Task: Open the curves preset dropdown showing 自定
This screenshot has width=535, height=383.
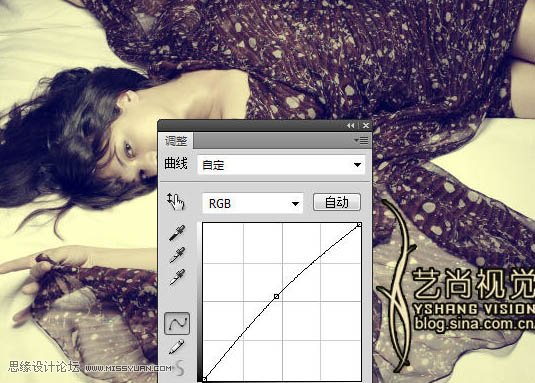Action: (281, 165)
